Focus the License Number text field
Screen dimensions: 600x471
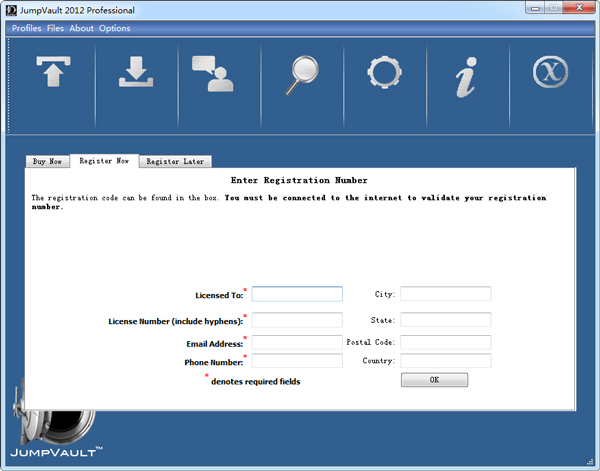297,320
